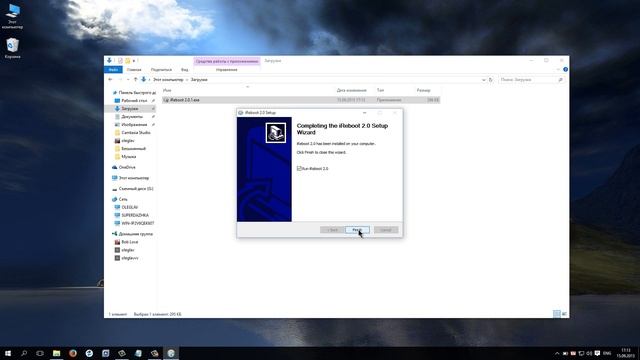The height and width of the screenshot is (360, 640).
Task: Click Загрузки in the address breadcrumb
Action: click(199, 80)
